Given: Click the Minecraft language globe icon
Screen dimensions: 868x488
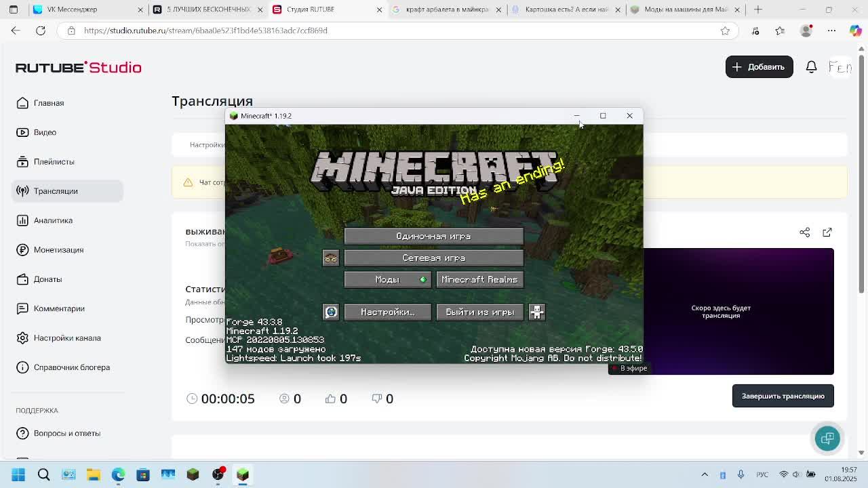Looking at the screenshot, I should click(330, 312).
